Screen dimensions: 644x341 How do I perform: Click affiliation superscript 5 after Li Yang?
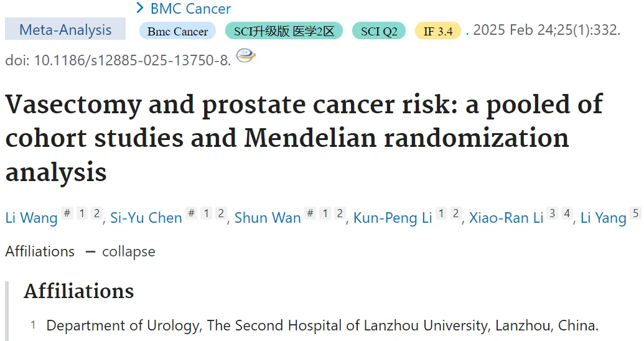tap(636, 213)
